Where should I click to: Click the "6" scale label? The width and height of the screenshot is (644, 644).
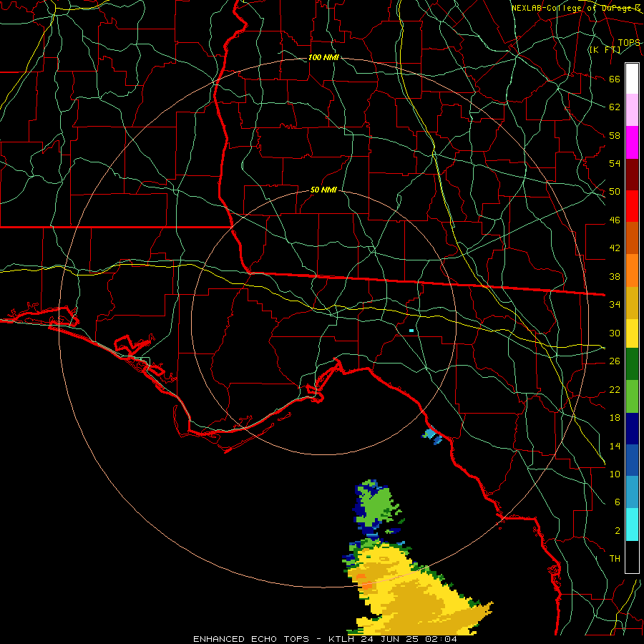(617, 502)
